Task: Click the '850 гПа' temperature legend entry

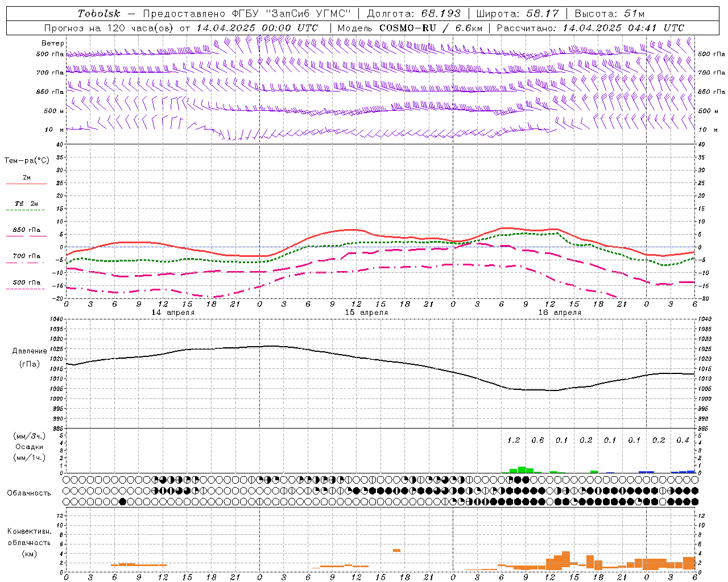Action: click(27, 230)
